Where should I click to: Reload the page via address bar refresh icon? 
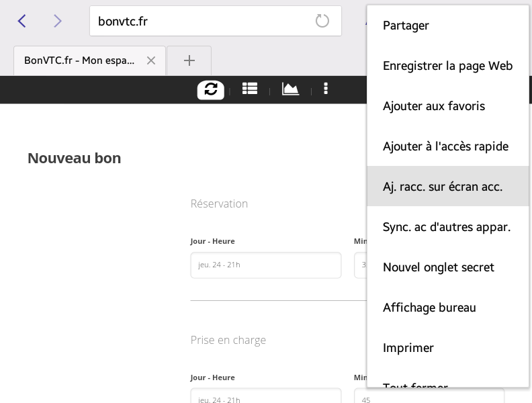pos(322,21)
